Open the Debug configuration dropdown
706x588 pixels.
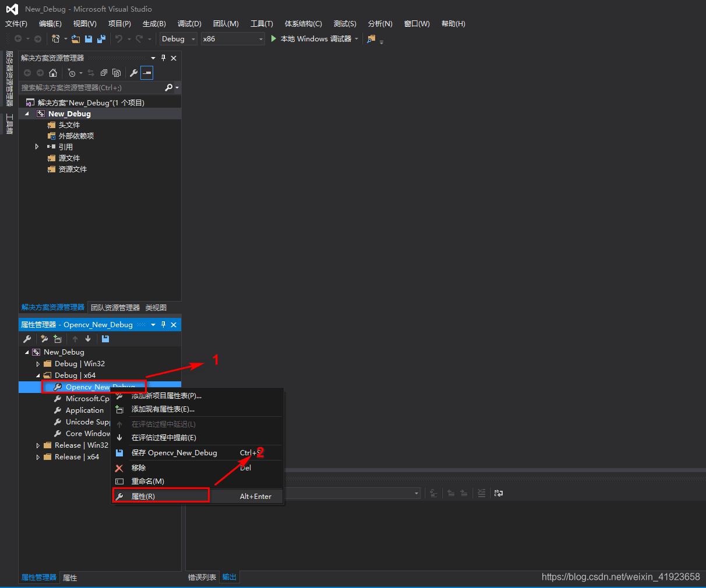pyautogui.click(x=179, y=39)
